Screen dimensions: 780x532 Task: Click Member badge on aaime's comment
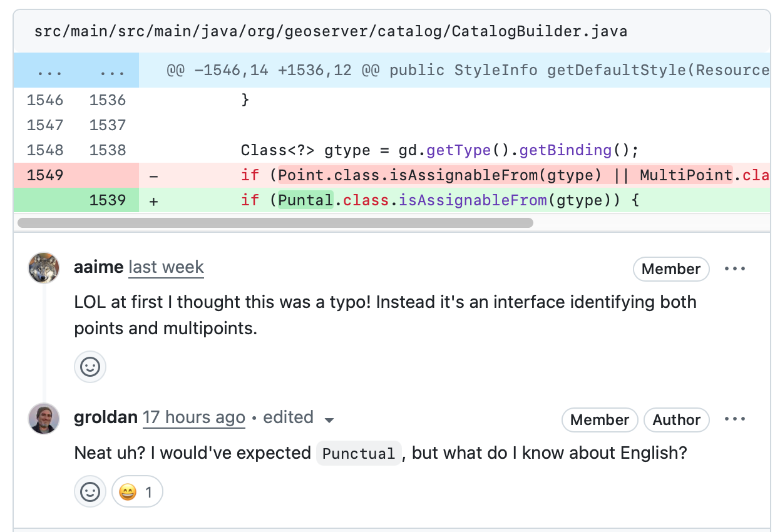(670, 269)
